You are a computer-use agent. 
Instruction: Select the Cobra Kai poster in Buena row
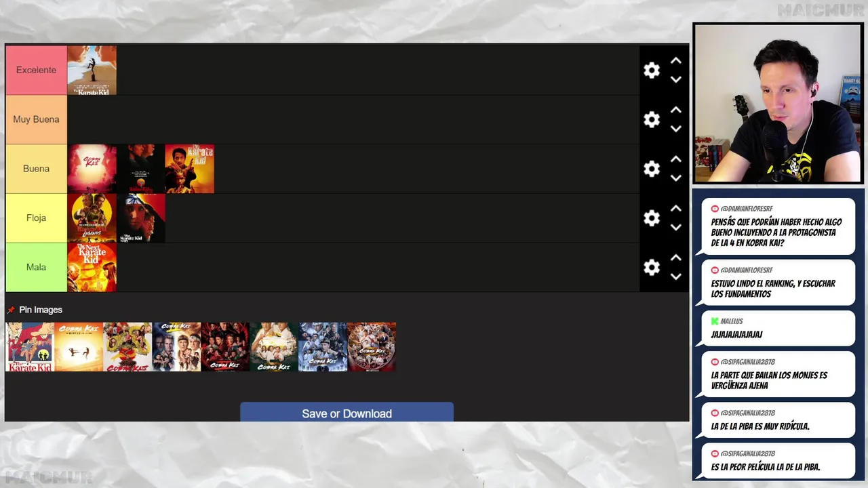pos(92,169)
